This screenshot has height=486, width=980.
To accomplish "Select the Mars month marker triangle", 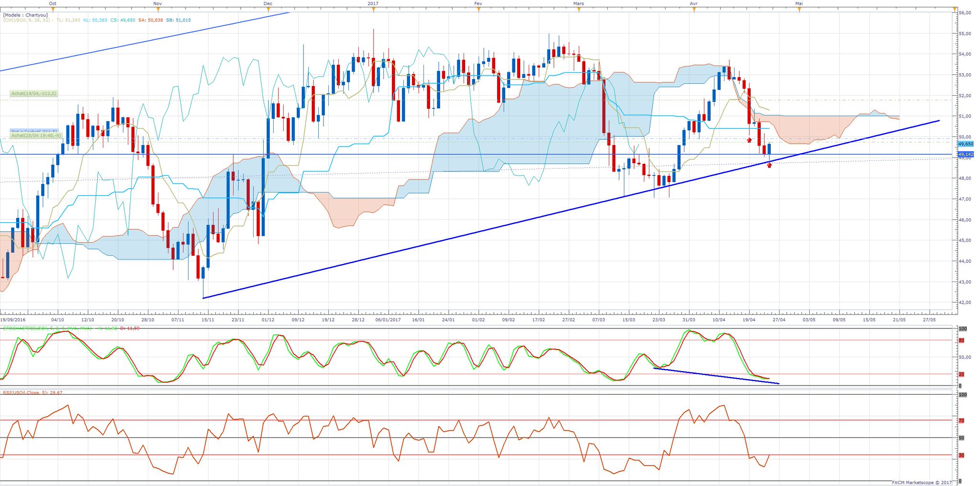I will point(579,9).
